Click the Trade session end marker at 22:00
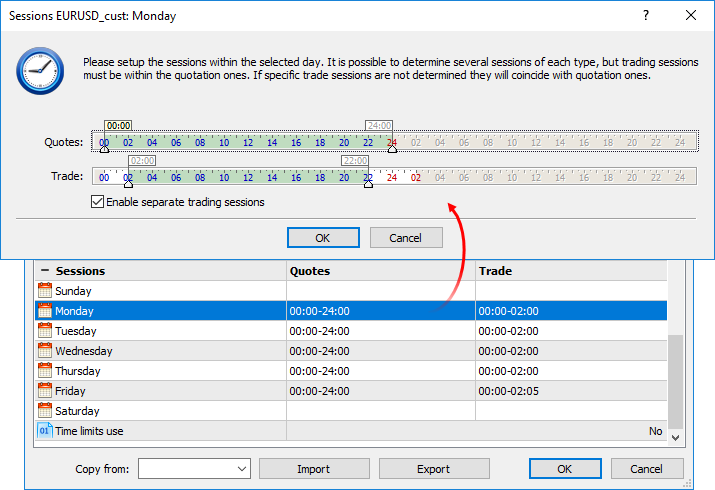715x490 pixels. [x=368, y=184]
